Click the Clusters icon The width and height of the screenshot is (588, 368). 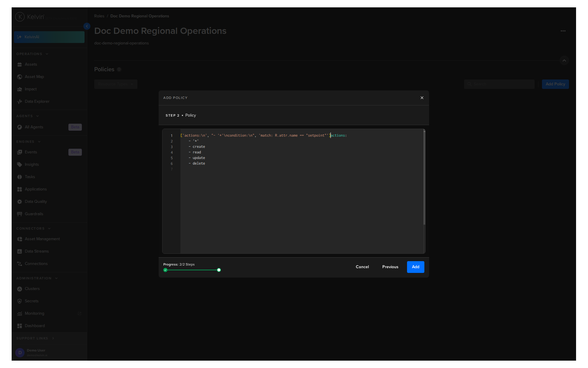point(20,289)
